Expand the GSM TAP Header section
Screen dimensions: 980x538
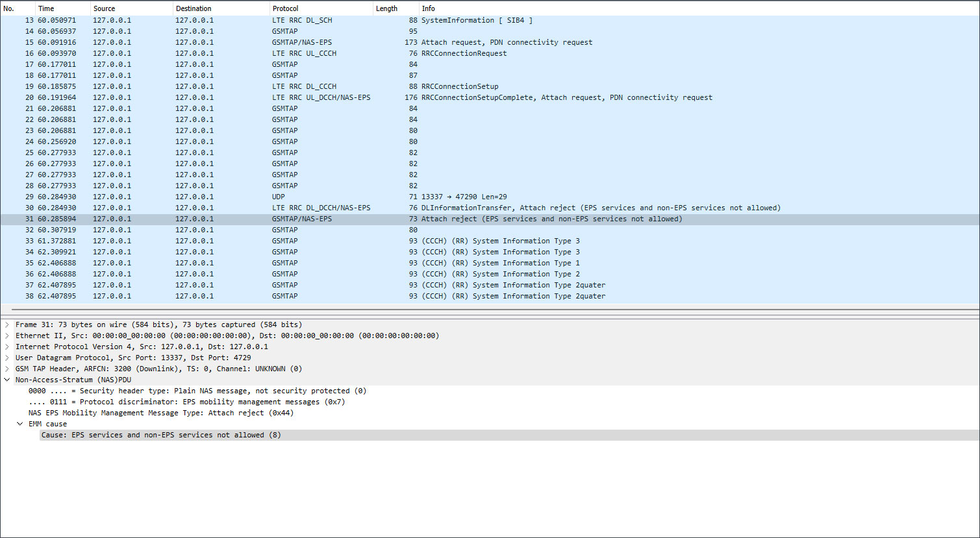click(x=7, y=369)
